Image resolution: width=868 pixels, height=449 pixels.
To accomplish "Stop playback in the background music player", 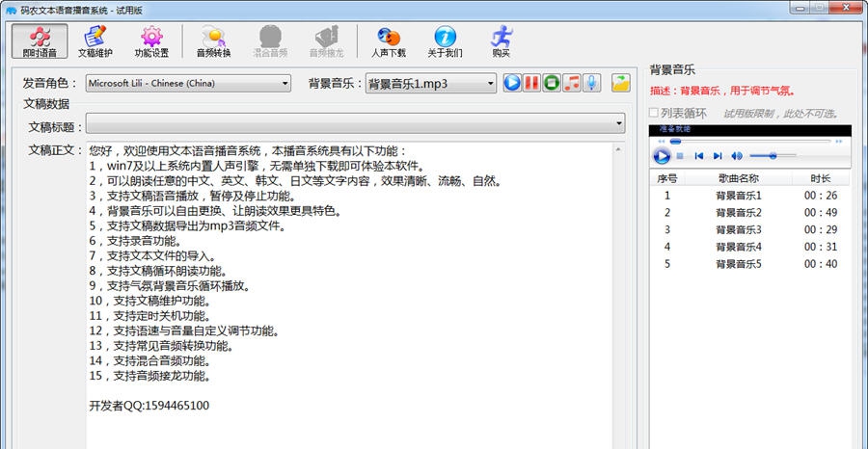I will click(680, 156).
